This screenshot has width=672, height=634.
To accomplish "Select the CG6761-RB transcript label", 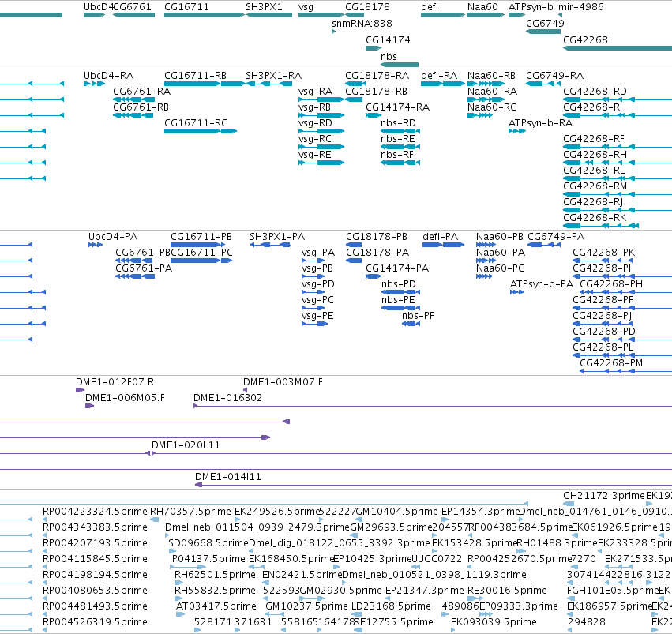I will [141, 107].
